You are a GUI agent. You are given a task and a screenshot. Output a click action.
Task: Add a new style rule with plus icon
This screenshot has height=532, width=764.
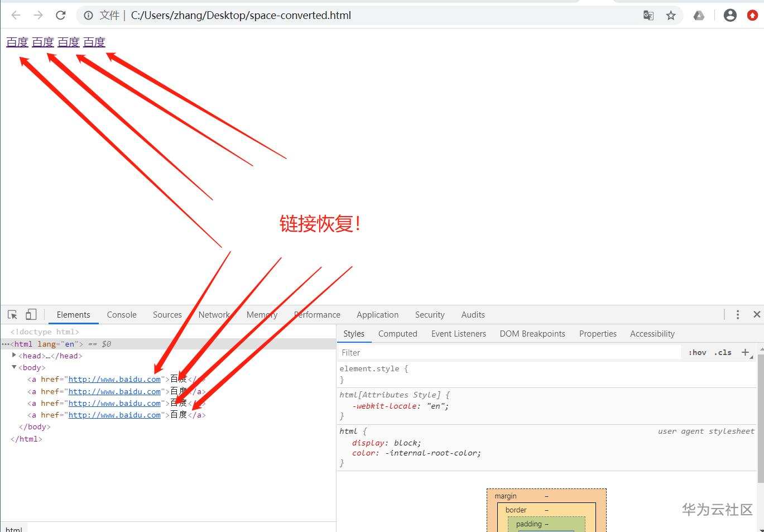pyautogui.click(x=745, y=352)
